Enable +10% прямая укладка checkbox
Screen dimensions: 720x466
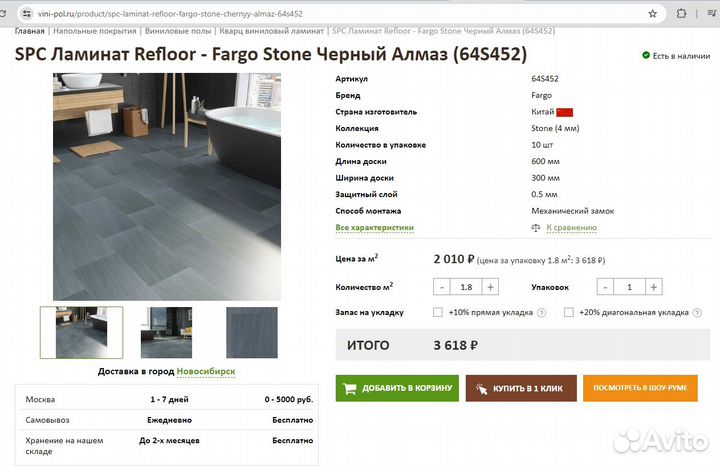(x=438, y=312)
